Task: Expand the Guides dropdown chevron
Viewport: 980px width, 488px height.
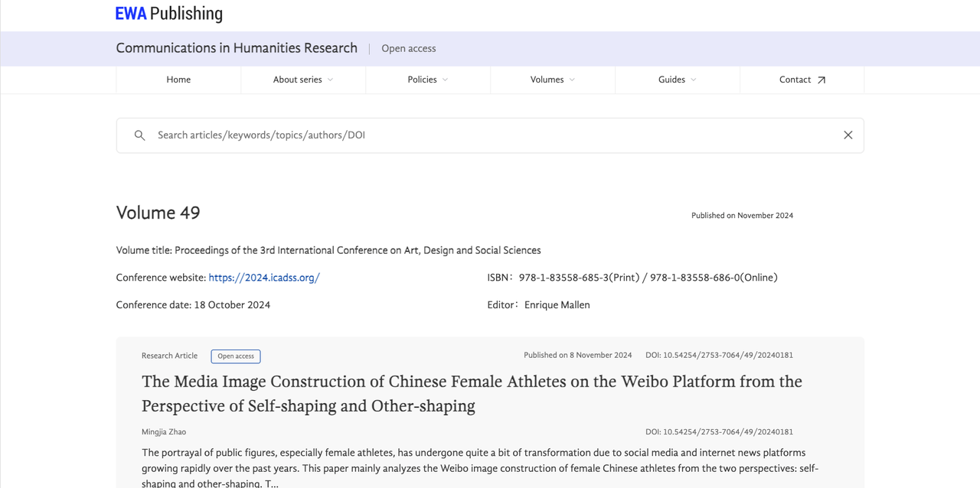Action: coord(694,80)
